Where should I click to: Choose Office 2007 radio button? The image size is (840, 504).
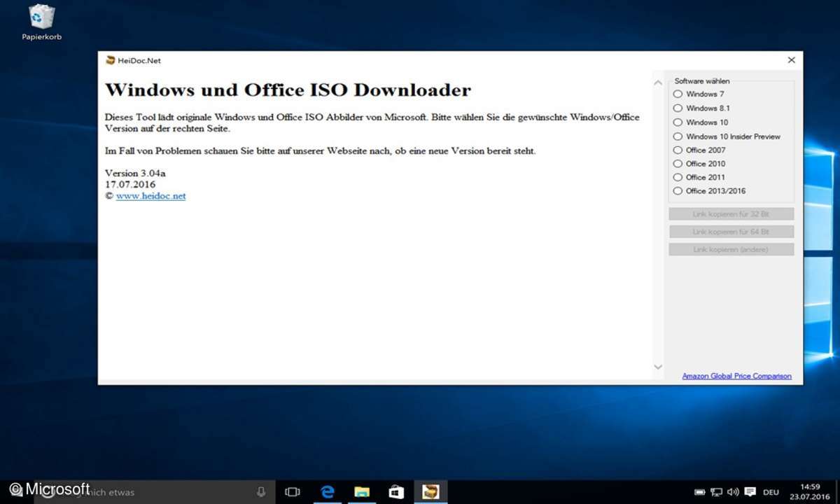point(677,150)
